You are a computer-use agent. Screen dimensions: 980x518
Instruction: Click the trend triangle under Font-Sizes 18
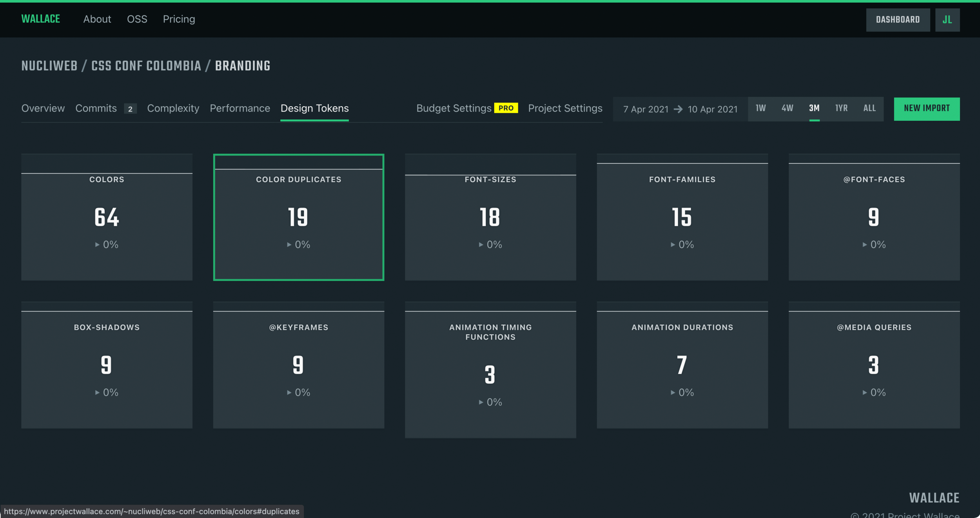click(x=481, y=245)
